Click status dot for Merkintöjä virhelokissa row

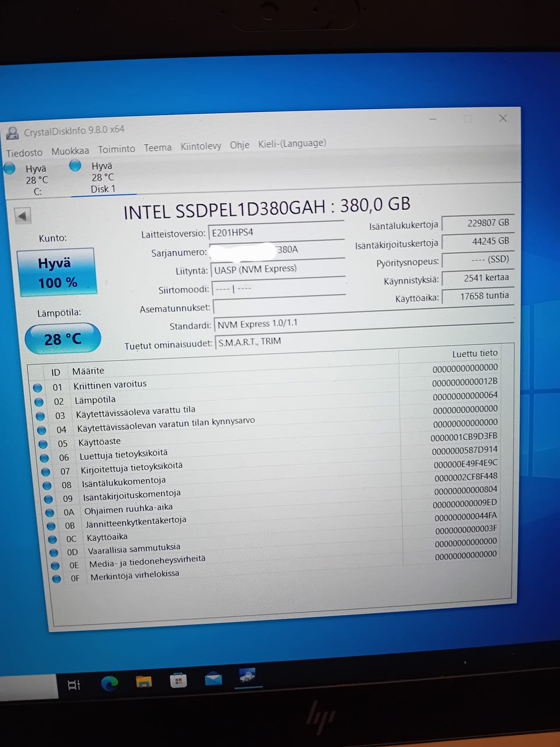[x=56, y=579]
